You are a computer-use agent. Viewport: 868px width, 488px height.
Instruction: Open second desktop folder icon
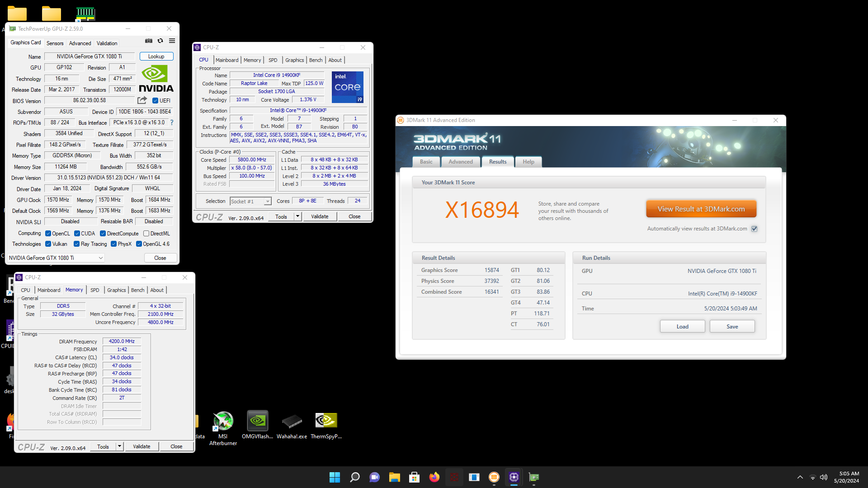(x=52, y=14)
